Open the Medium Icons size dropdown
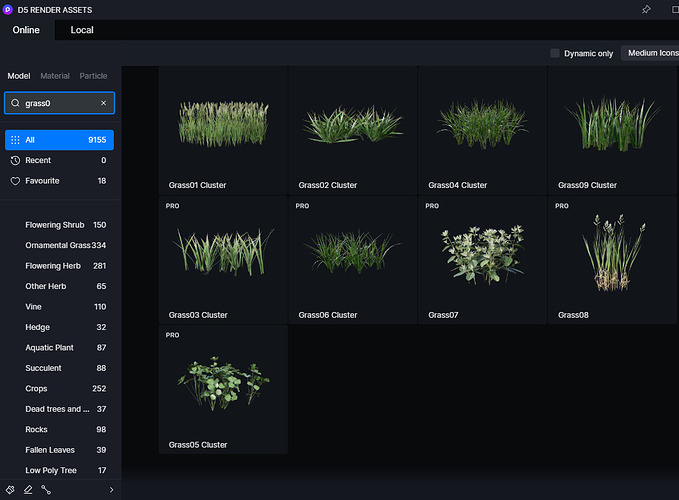 (651, 53)
